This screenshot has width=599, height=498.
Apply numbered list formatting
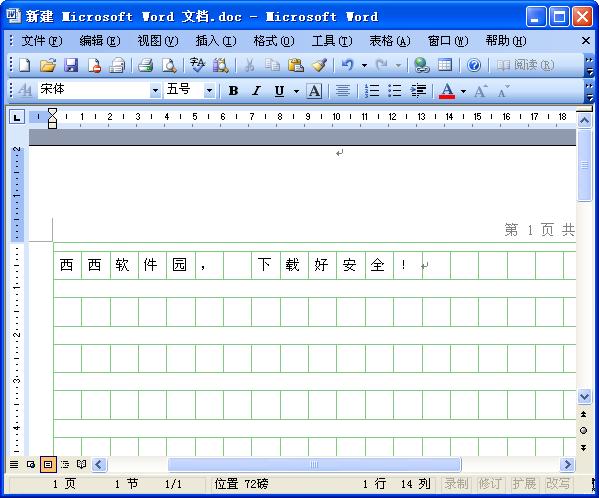point(371,91)
